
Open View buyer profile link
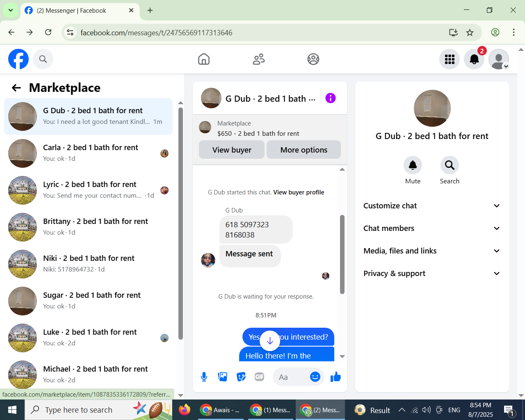point(299,192)
